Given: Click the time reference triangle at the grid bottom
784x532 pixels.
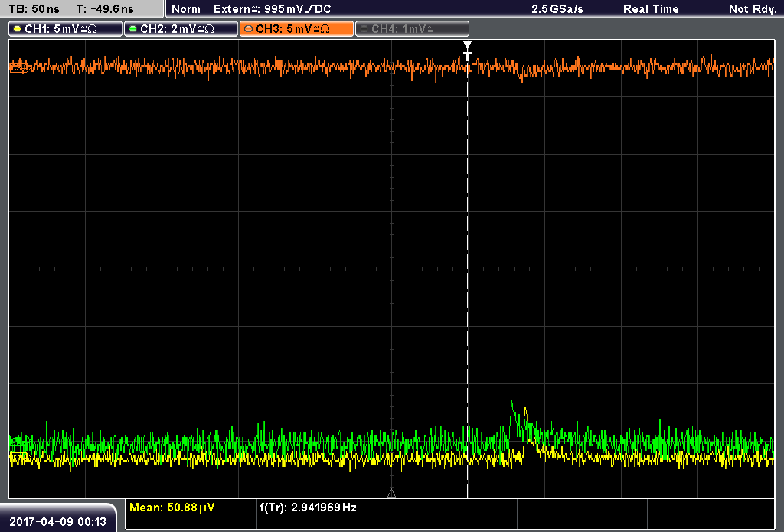Looking at the screenshot, I should [391, 494].
